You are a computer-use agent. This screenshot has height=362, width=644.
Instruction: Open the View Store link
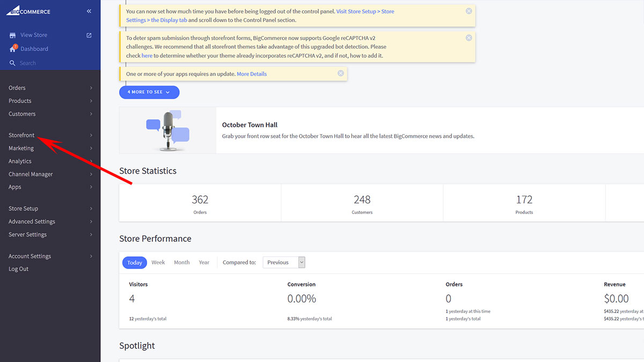click(34, 35)
